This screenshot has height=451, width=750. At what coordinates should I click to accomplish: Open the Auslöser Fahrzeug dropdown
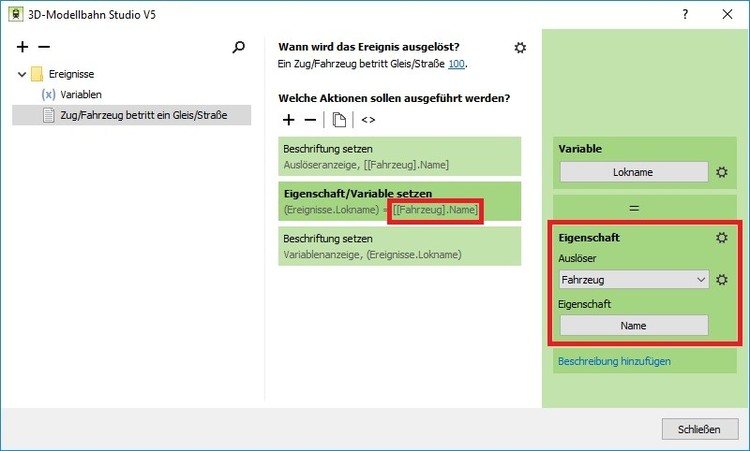click(x=633, y=280)
